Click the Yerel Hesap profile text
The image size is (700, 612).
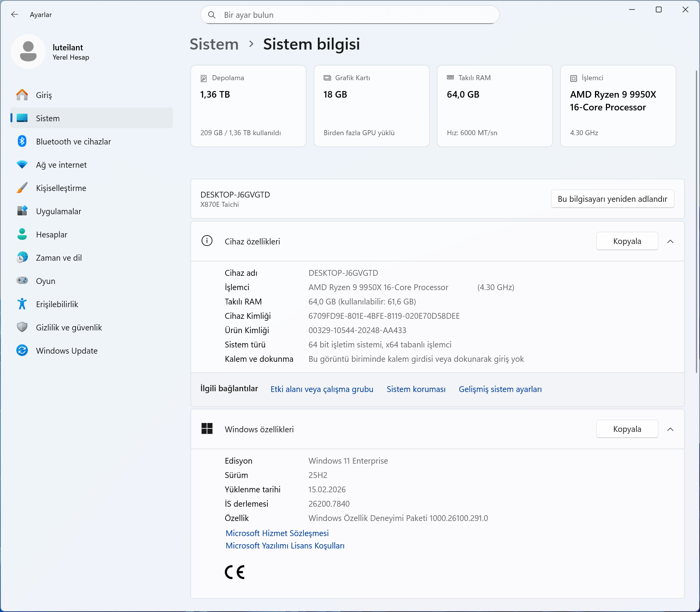[x=71, y=57]
